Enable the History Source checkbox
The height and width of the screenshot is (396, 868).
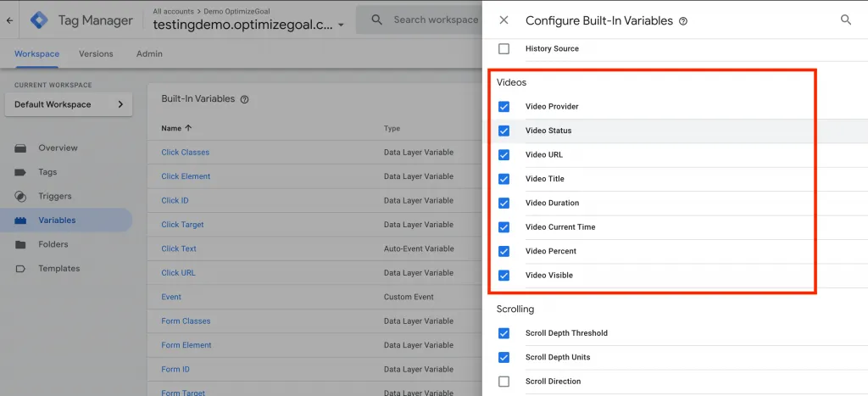pyautogui.click(x=504, y=48)
